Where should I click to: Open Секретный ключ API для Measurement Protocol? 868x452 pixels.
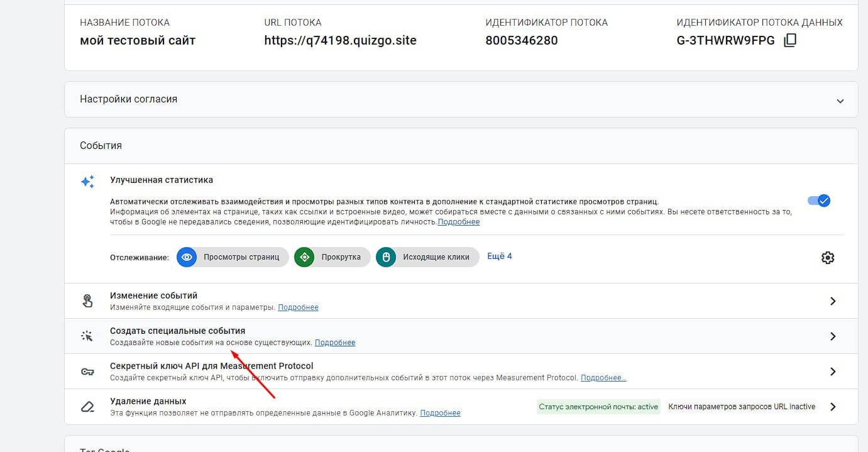tap(211, 366)
